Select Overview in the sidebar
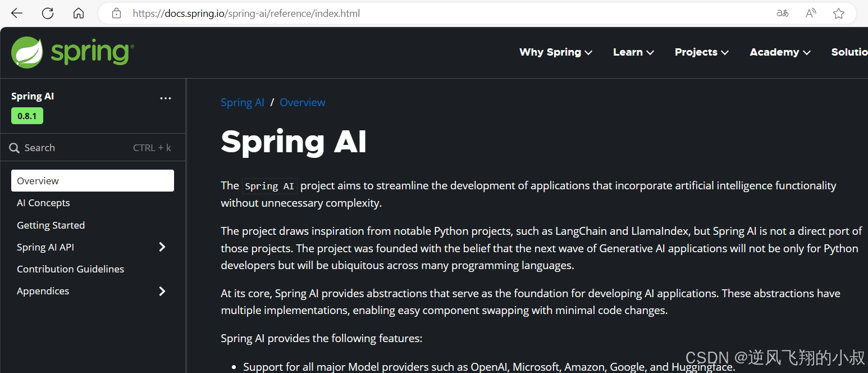The image size is (868, 373). pos(93,181)
